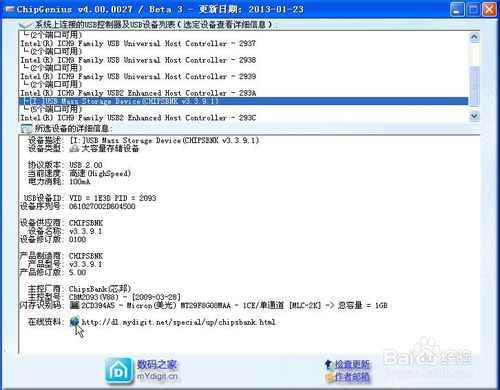Click the device list scrollbar thumb
500x390 pixels.
[474, 85]
